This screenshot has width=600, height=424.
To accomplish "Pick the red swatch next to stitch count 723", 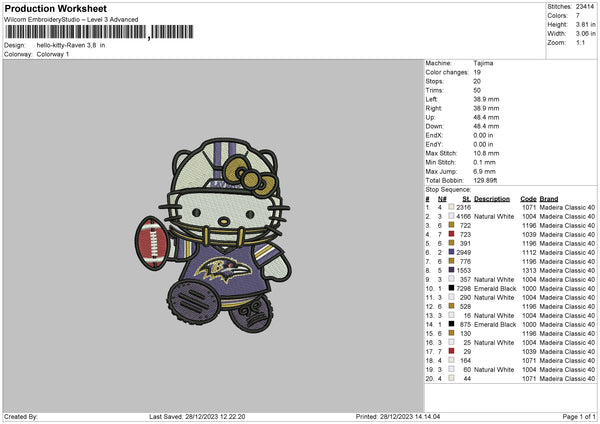I will (x=451, y=234).
